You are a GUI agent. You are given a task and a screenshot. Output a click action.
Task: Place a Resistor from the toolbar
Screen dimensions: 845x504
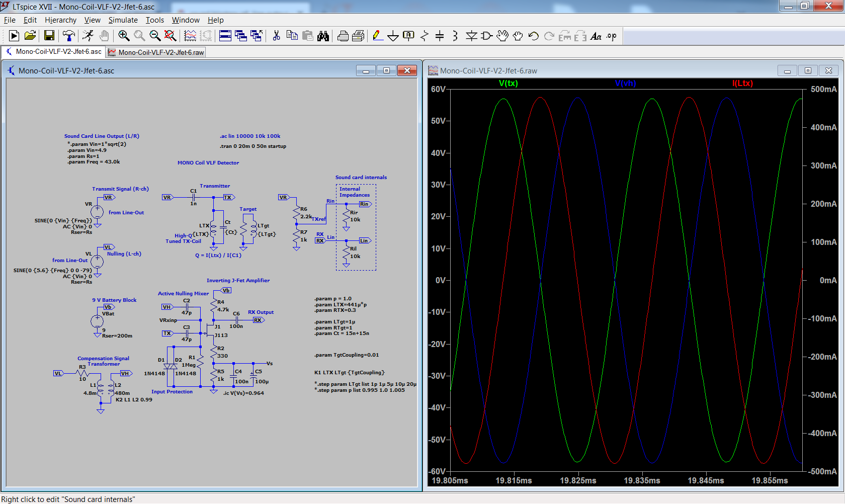[425, 36]
